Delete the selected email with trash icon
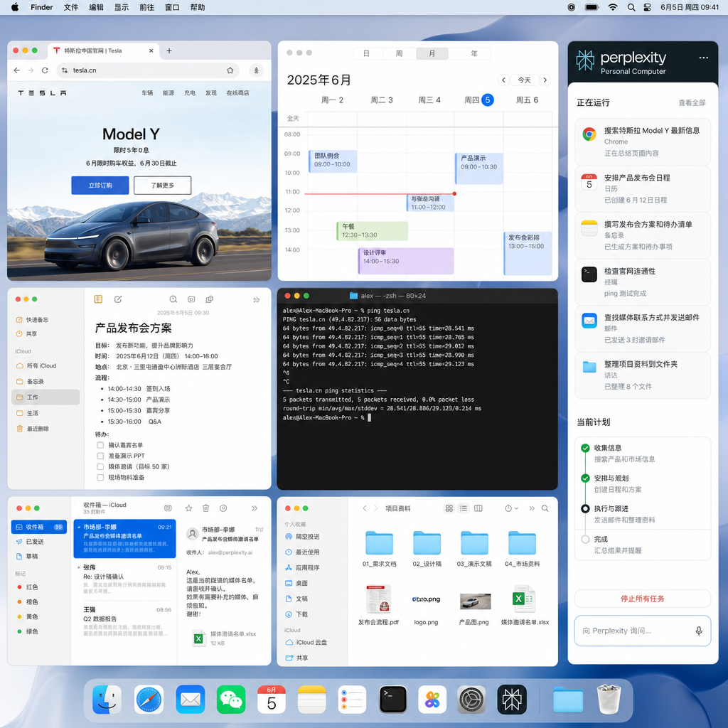The height and width of the screenshot is (728, 728). [x=205, y=508]
